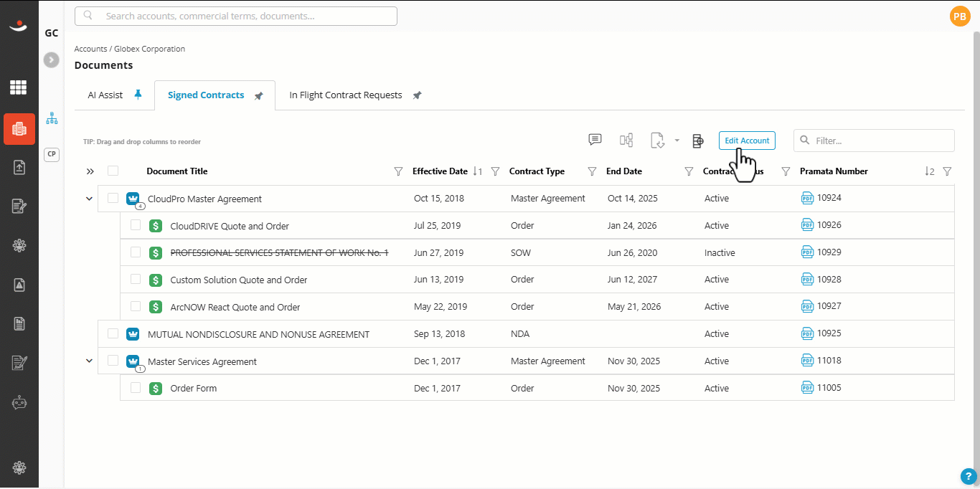
Task: Open PDF for Pramata Number 10925
Action: [808, 333]
